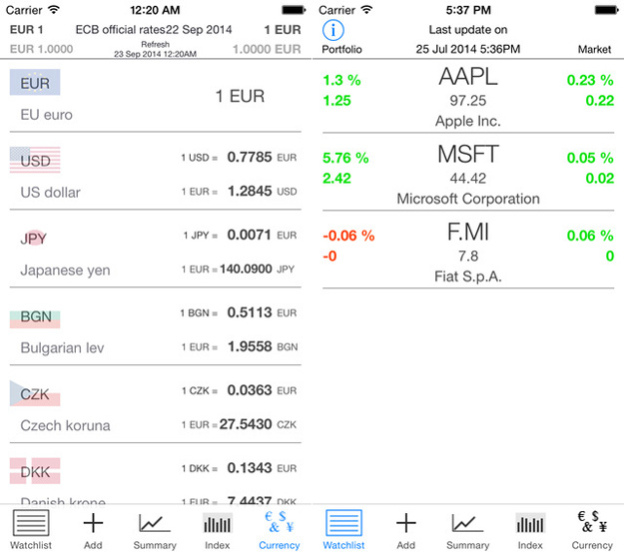Tap the info icon above Portfolio

334,30
